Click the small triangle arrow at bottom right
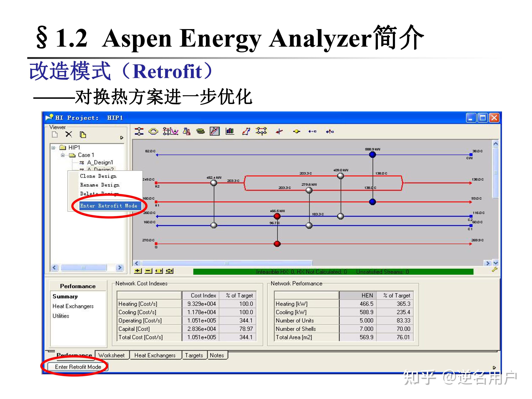Screen dimensions: 532x399 (494, 368)
